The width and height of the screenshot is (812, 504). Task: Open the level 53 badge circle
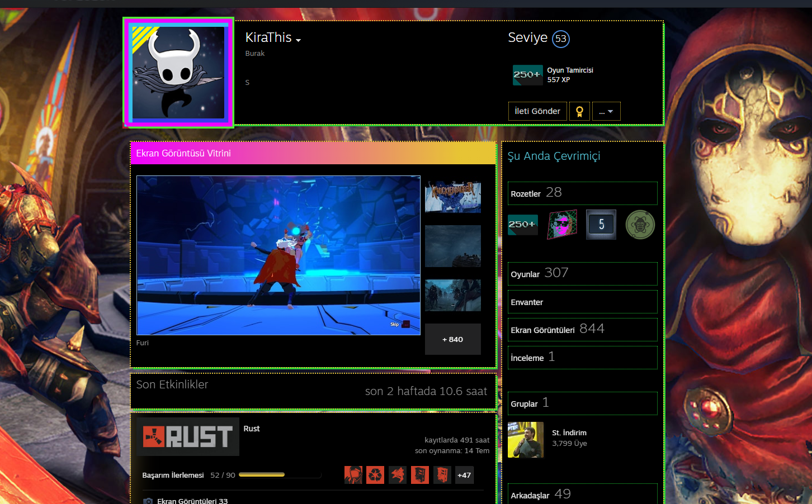pos(561,39)
